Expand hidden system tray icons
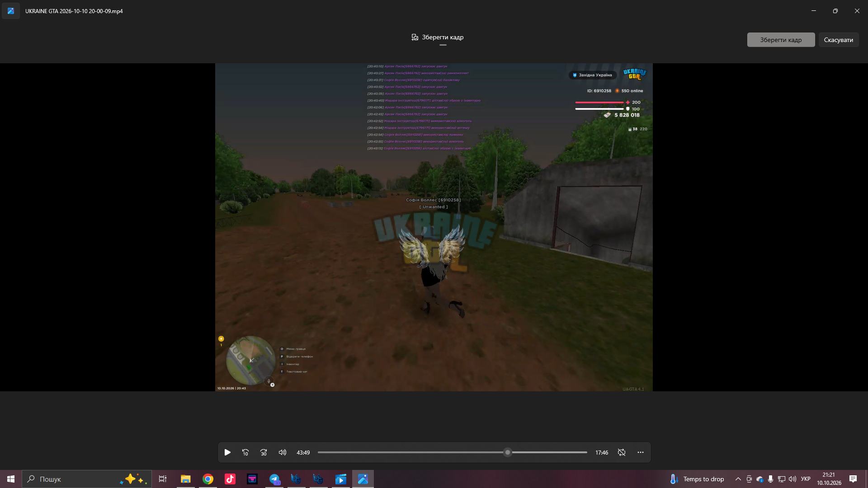868x488 pixels. pyautogui.click(x=738, y=479)
